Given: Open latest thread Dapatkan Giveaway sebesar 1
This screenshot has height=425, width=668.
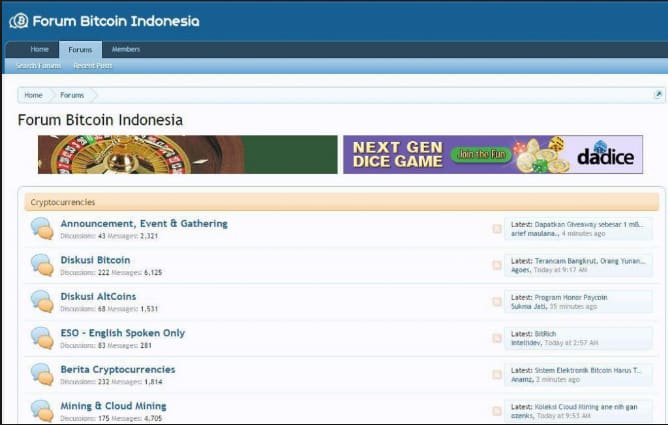Looking at the screenshot, I should pyautogui.click(x=590, y=224).
